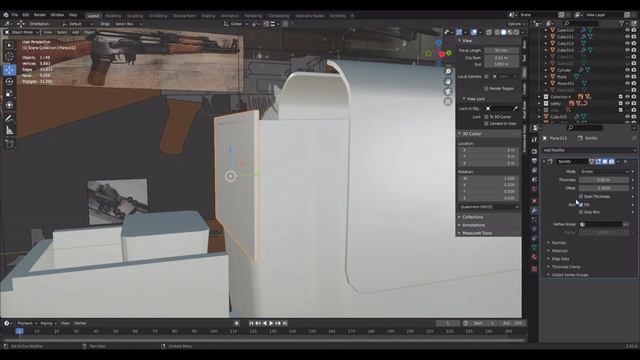Open the Output properties tab icon
This screenshot has height=360, width=640.
click(534, 161)
